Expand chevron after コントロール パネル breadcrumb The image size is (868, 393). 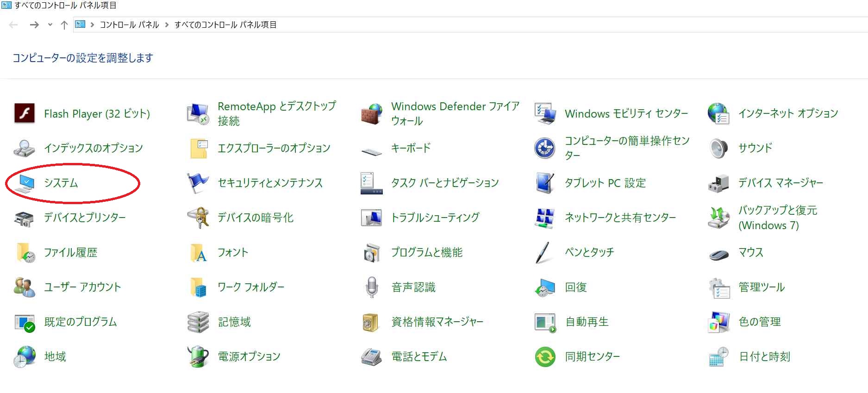point(167,25)
